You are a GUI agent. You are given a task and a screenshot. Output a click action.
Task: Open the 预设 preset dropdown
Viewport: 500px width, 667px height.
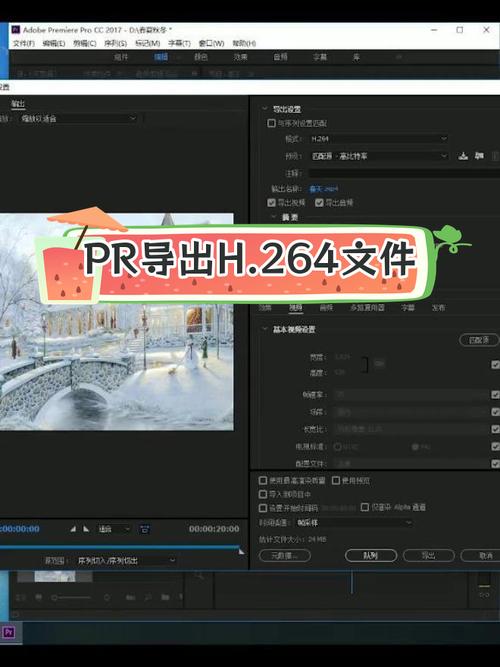(x=378, y=156)
